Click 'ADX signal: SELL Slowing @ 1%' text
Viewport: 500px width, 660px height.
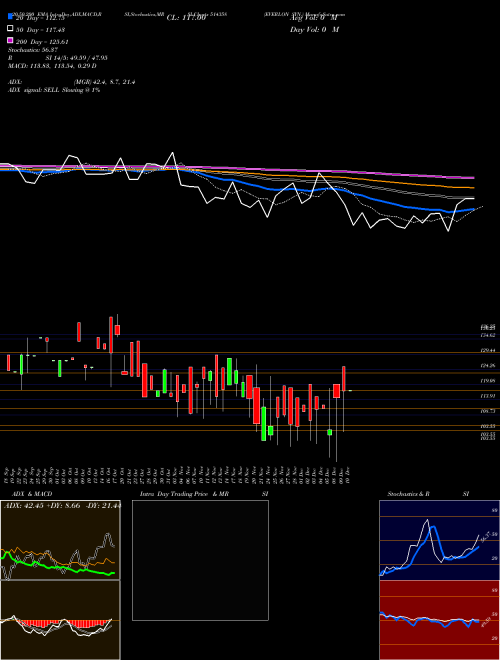click(54, 90)
